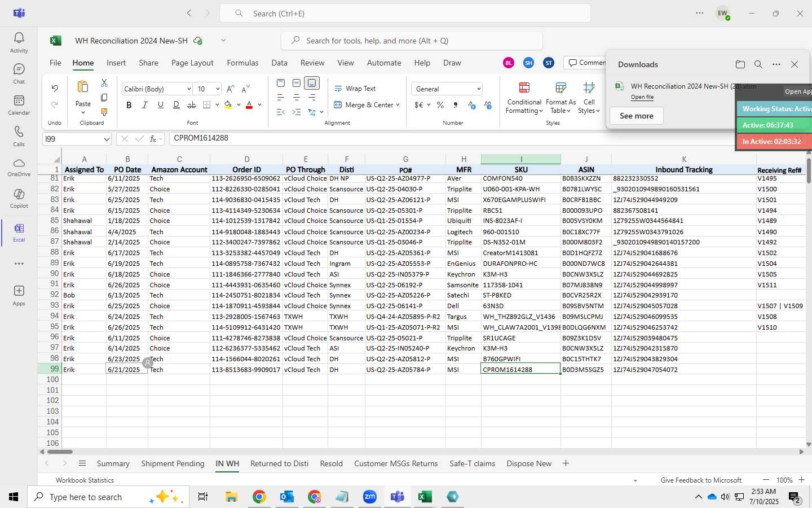Viewport: 812px width, 508px height.
Task: Click Give Feedback to Microsoft
Action: tap(701, 480)
